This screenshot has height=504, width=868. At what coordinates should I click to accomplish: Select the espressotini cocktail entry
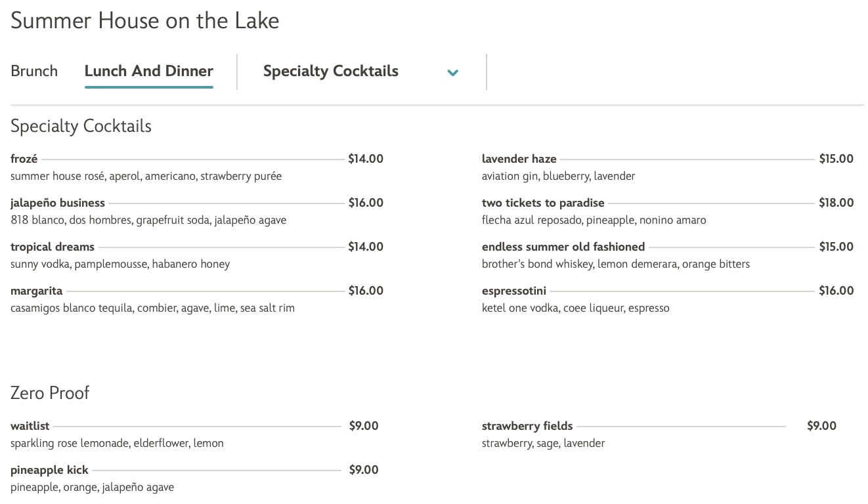click(x=514, y=290)
